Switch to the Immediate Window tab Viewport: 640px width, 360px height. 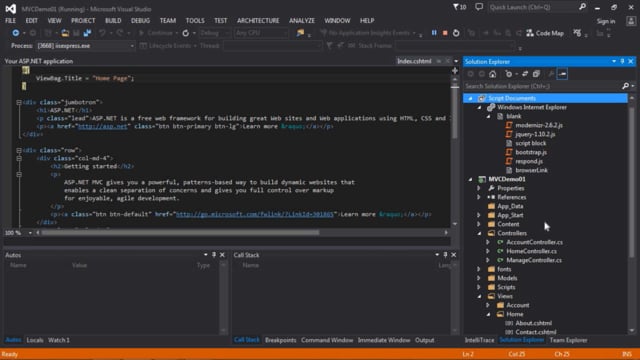pyautogui.click(x=384, y=340)
